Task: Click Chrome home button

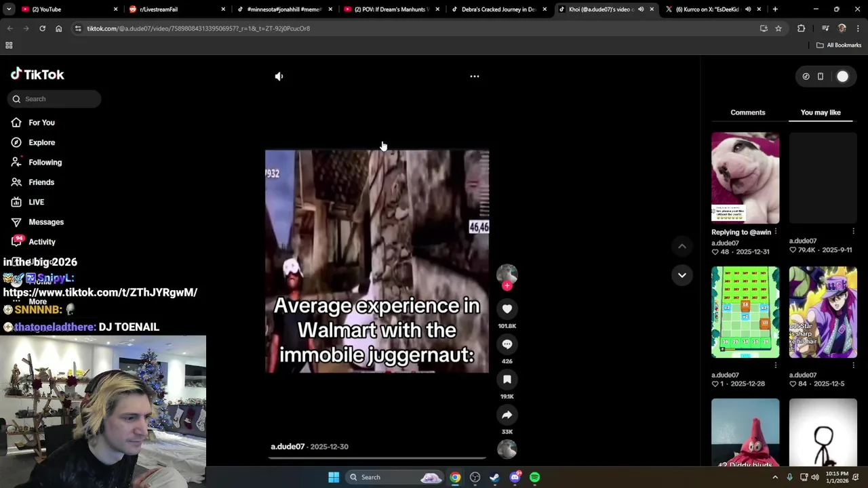Action: [x=58, y=28]
